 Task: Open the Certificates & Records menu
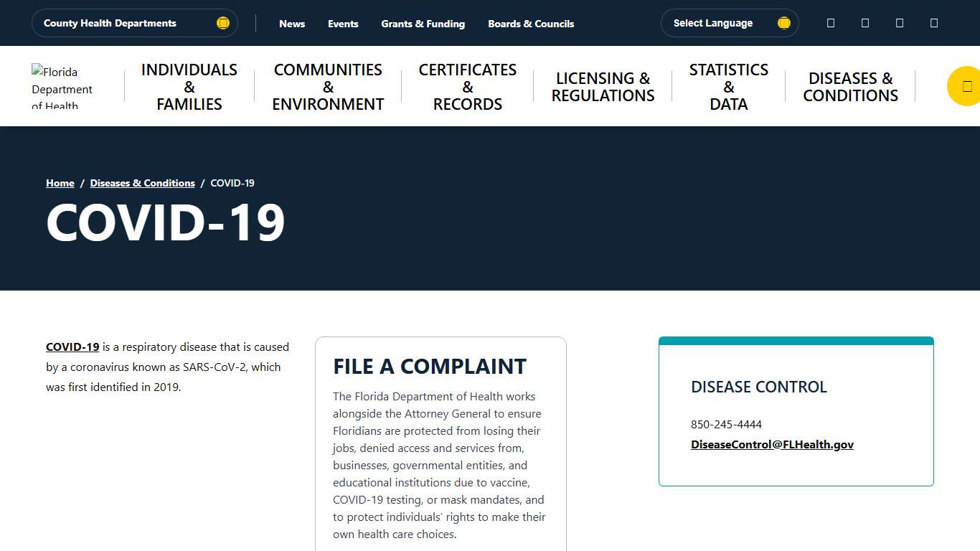(x=468, y=87)
